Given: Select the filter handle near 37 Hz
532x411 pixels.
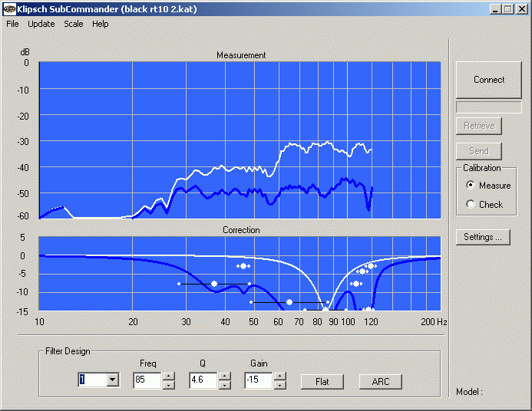Looking at the screenshot, I should pos(214,284).
